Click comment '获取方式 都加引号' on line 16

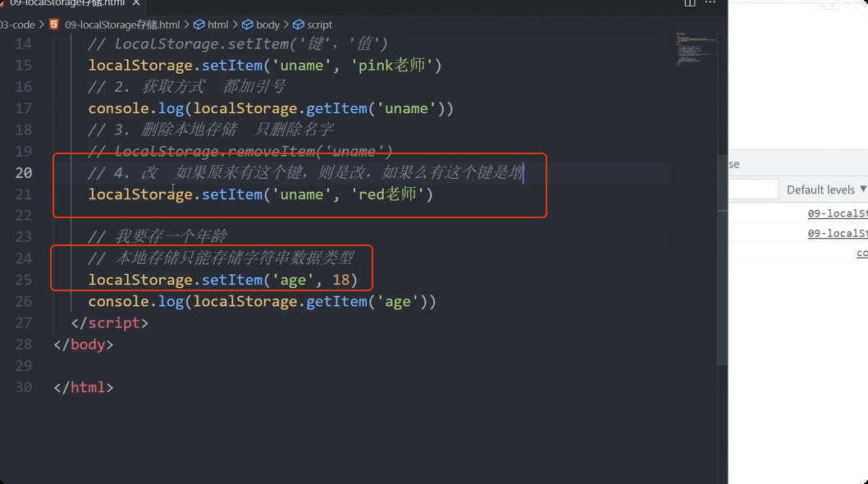[x=213, y=87]
